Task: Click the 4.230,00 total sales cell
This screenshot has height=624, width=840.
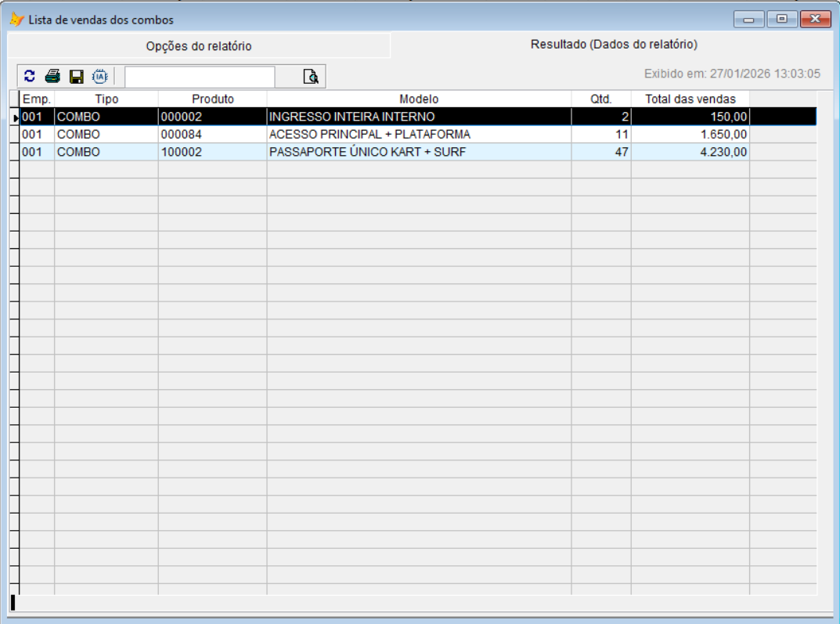Action: point(690,152)
